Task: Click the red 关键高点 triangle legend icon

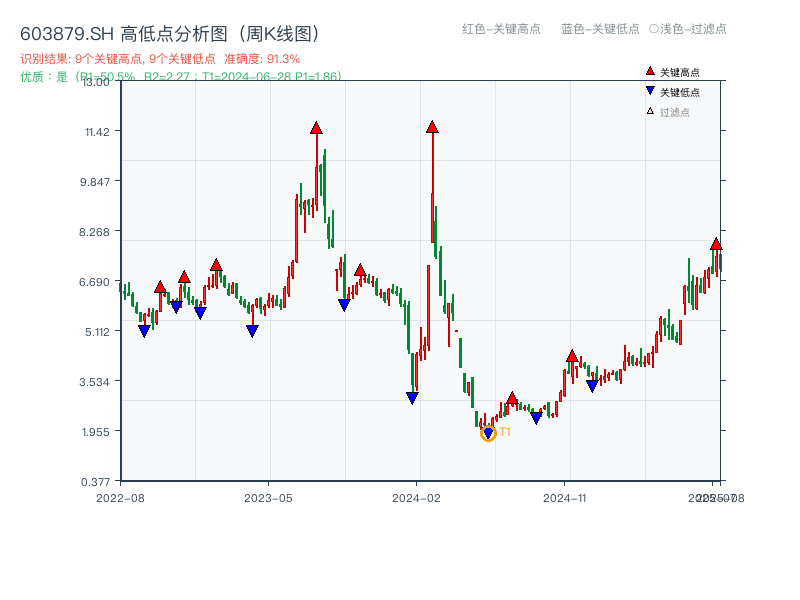Action: (648, 69)
